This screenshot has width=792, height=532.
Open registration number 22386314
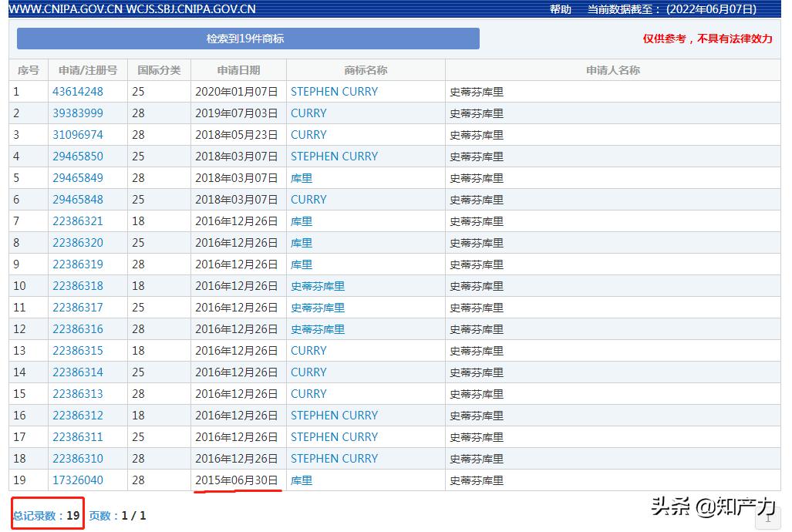pos(78,372)
